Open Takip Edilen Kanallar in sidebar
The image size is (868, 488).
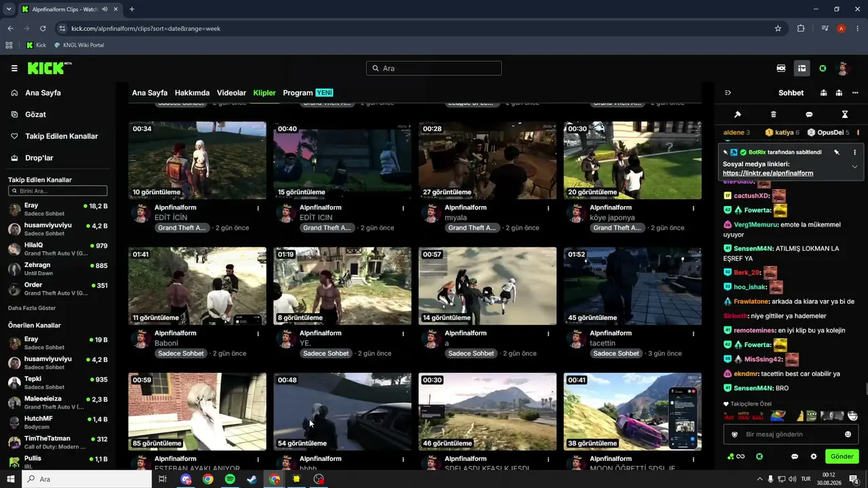click(54, 136)
